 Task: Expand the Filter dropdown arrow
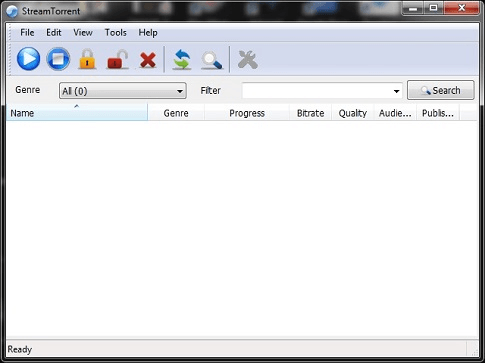point(396,91)
